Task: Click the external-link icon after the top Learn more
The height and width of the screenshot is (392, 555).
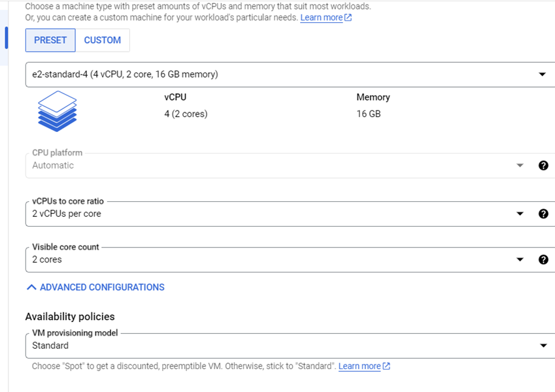Action: point(348,18)
